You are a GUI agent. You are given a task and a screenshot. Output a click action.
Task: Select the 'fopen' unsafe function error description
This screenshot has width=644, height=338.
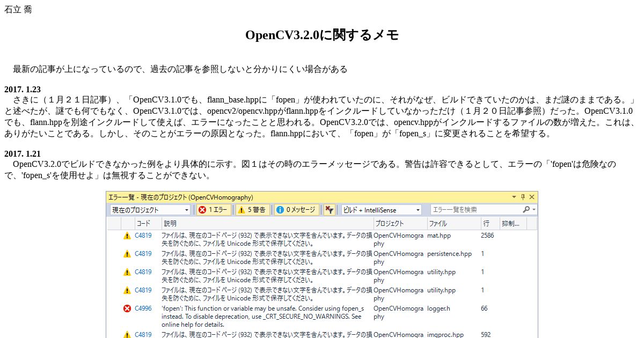[x=263, y=317]
